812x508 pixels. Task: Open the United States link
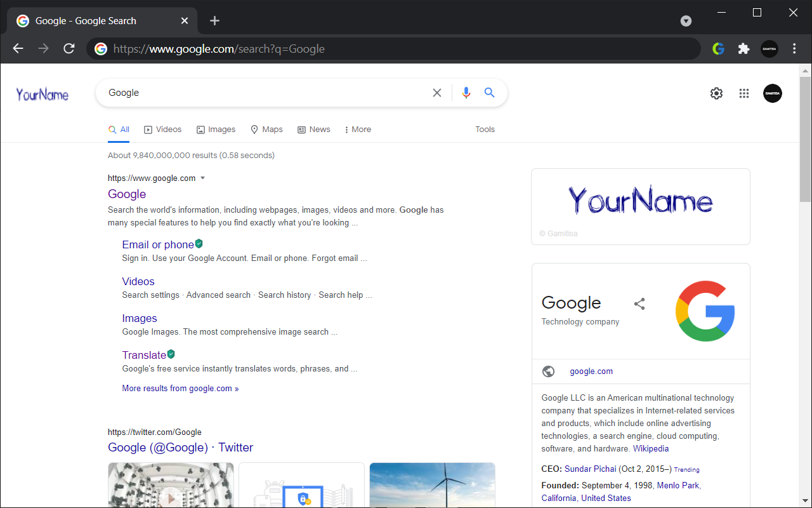click(x=606, y=498)
